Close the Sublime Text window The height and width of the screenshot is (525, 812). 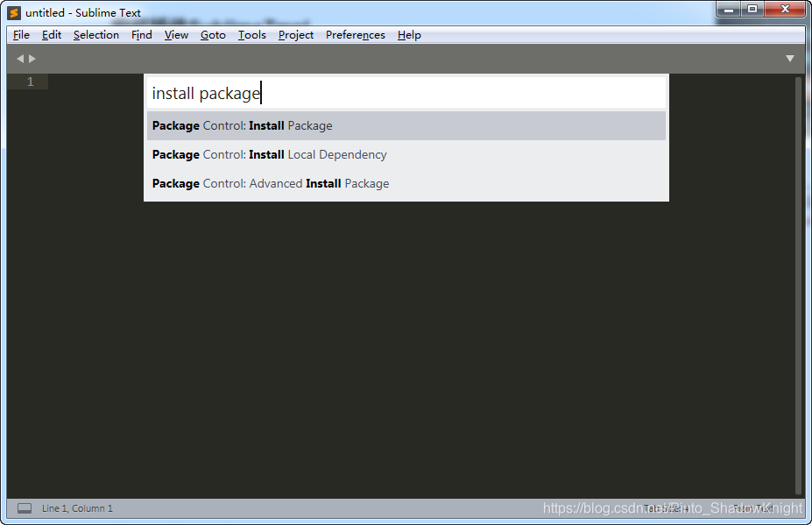[785, 10]
